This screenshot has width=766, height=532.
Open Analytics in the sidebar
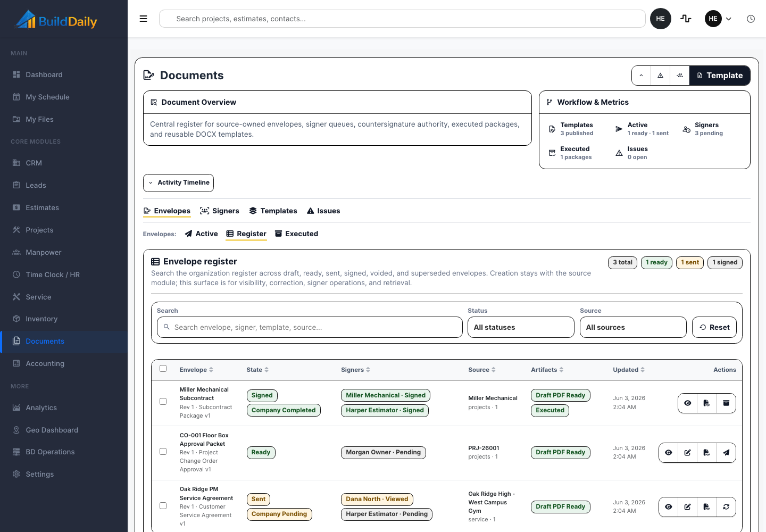[64, 408]
